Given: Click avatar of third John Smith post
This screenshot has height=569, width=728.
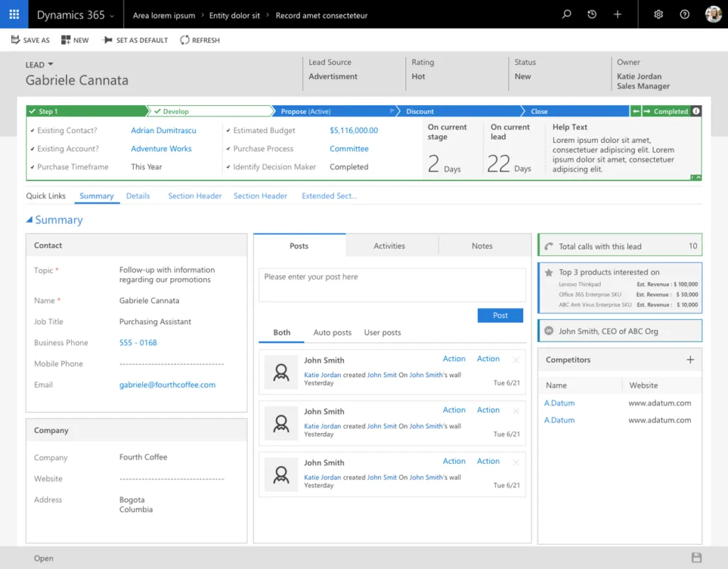Looking at the screenshot, I should tap(281, 474).
